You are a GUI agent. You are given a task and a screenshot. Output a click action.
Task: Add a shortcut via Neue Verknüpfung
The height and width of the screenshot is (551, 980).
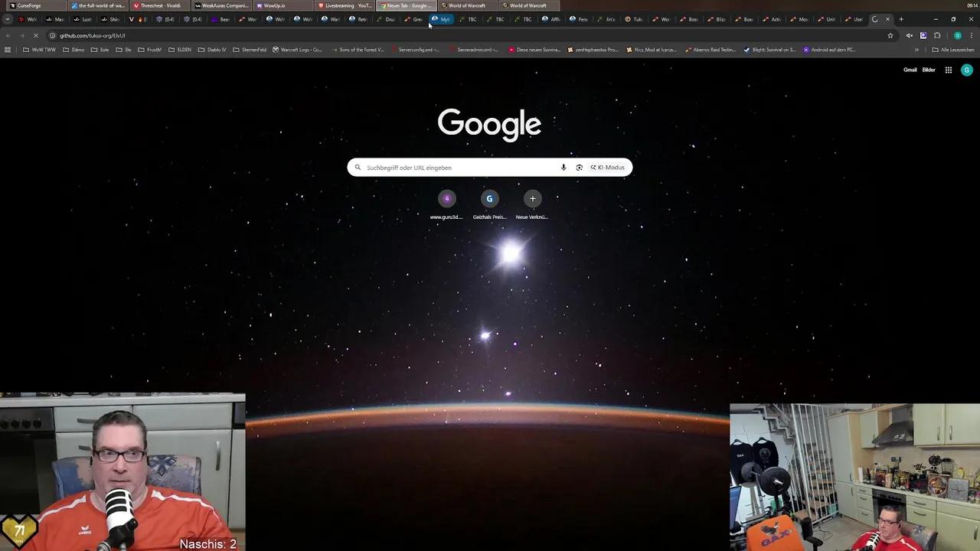[x=532, y=199]
